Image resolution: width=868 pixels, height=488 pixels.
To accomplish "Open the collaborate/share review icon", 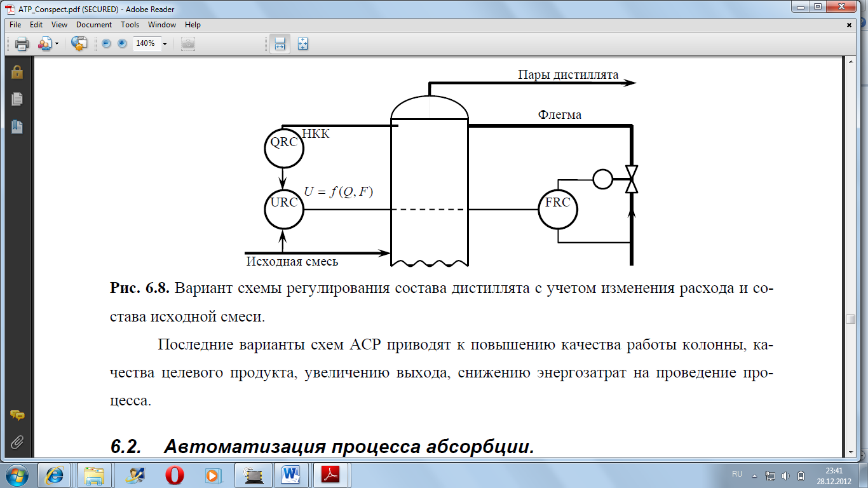I will point(44,44).
